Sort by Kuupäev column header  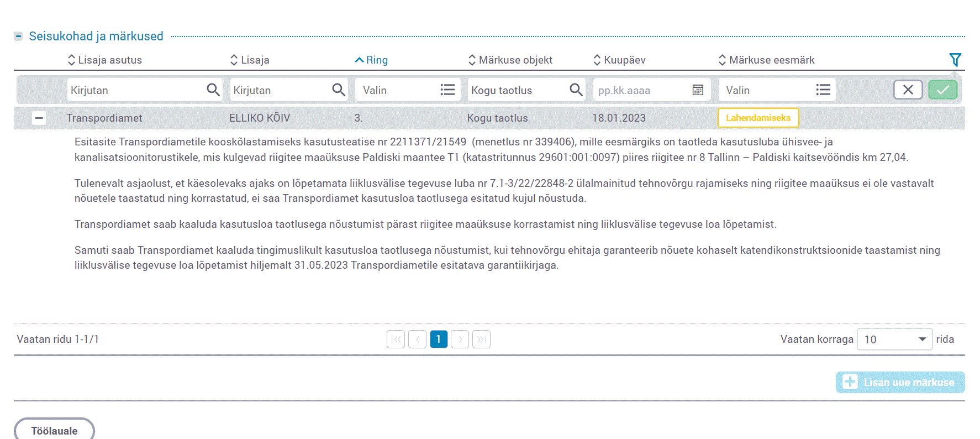pos(619,60)
